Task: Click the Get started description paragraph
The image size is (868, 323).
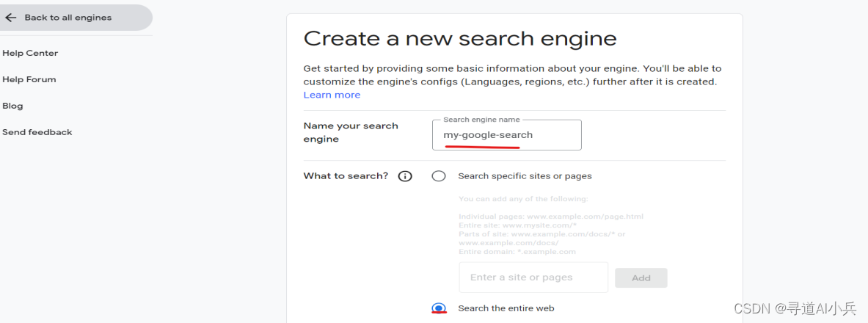Action: (511, 75)
